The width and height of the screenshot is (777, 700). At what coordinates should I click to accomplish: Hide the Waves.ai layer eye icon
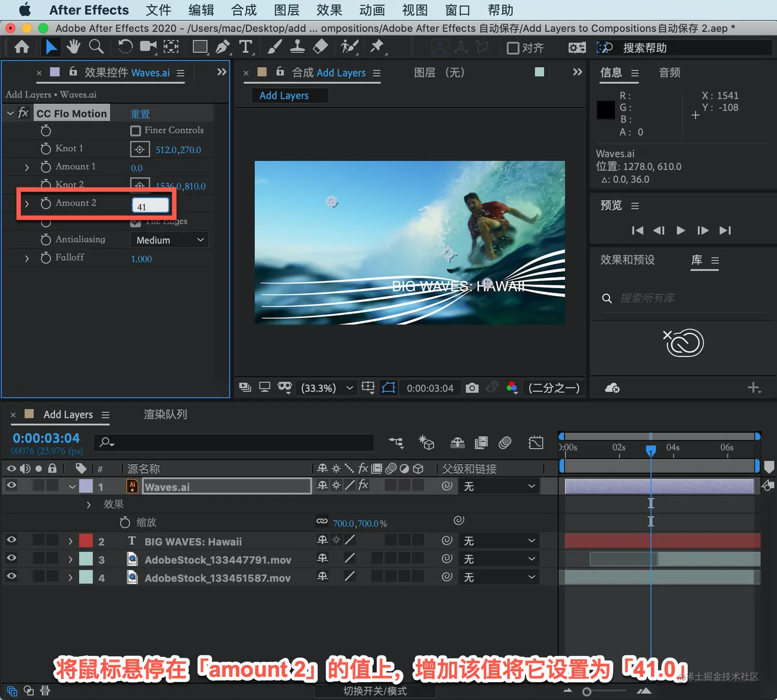tap(11, 485)
